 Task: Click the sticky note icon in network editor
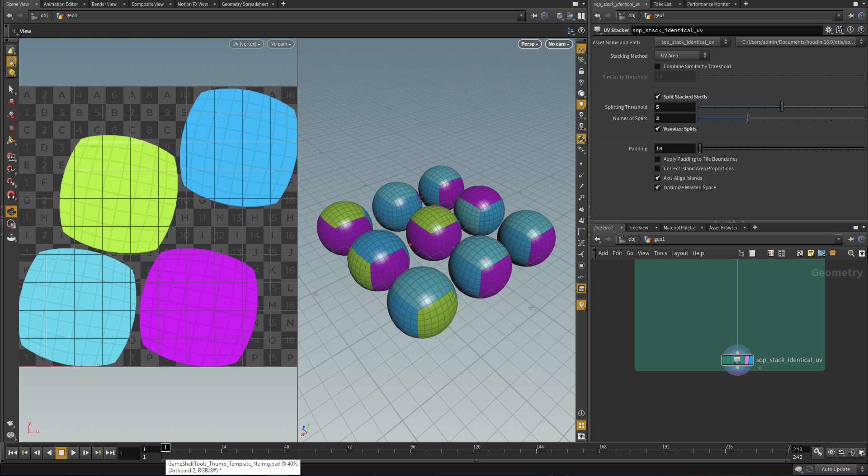[811, 253]
